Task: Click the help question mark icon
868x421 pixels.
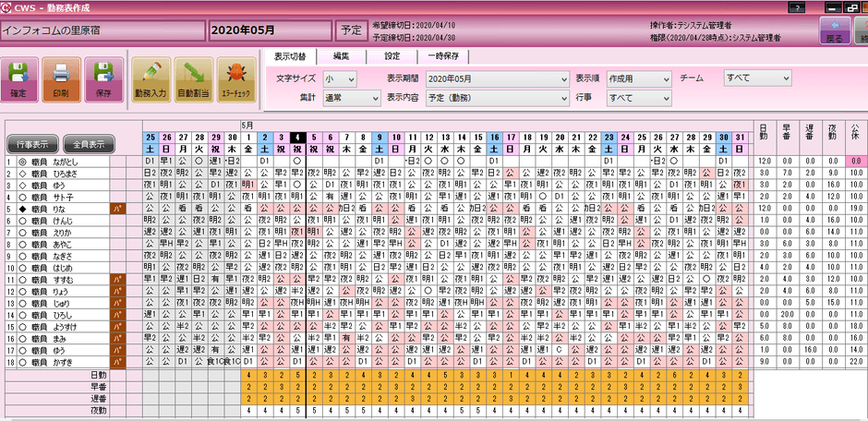Action: [x=793, y=6]
